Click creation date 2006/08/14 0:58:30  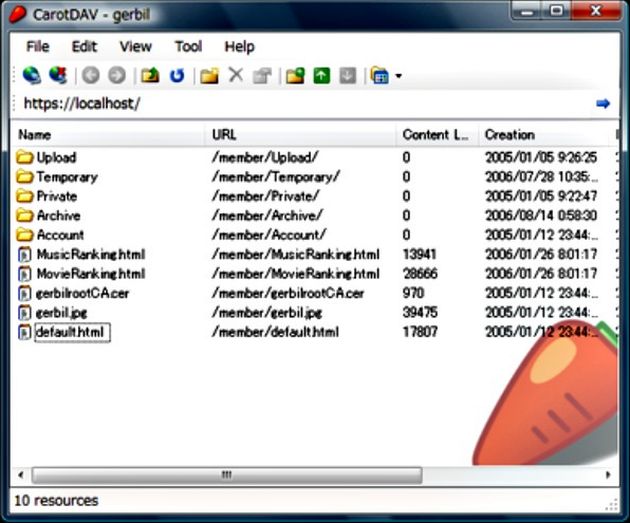click(541, 216)
